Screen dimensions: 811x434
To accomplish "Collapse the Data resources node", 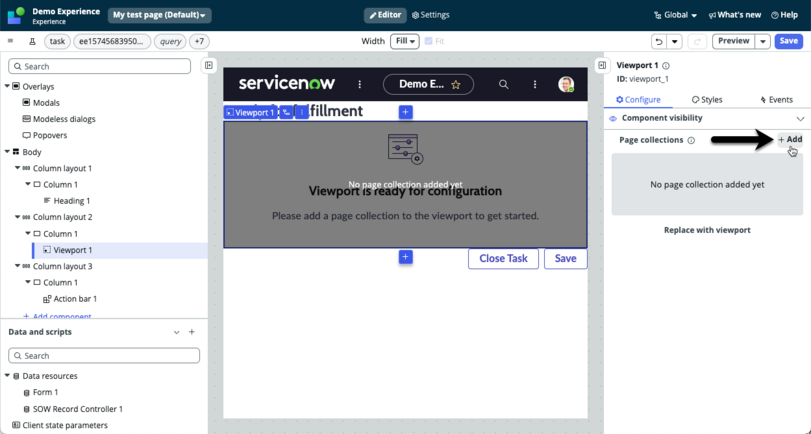I will (7, 376).
